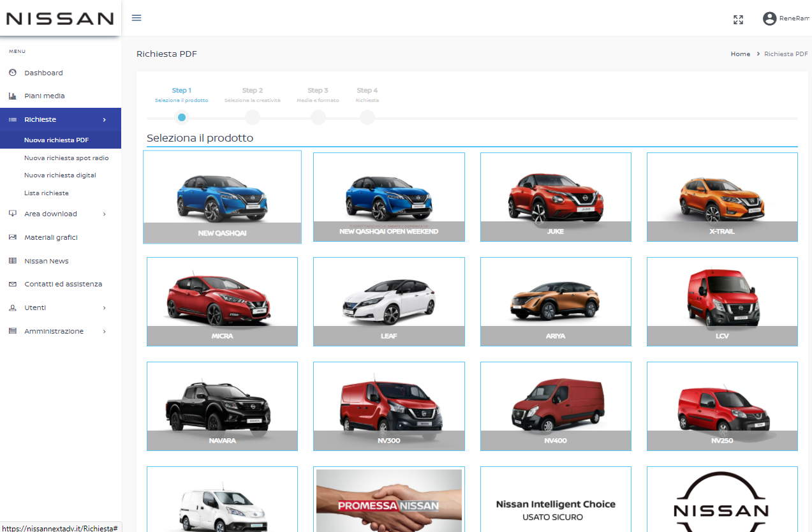Go to Step 3 Media e formato
The image size is (812, 532).
click(x=318, y=95)
